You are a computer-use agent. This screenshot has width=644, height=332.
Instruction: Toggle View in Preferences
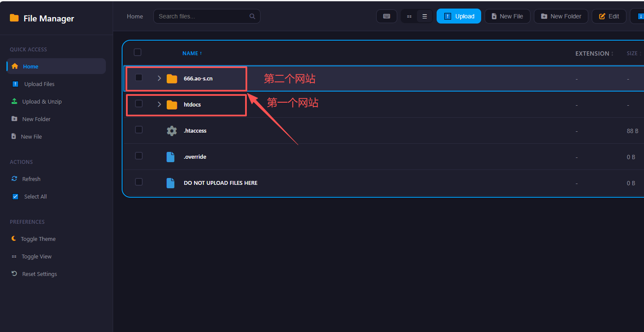(56, 256)
